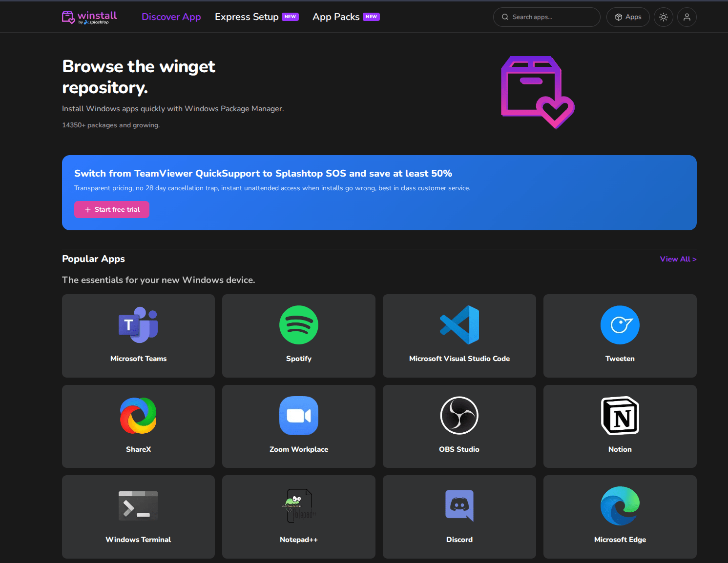This screenshot has height=563, width=728.
Task: Focus the Search apps field
Action: point(547,17)
